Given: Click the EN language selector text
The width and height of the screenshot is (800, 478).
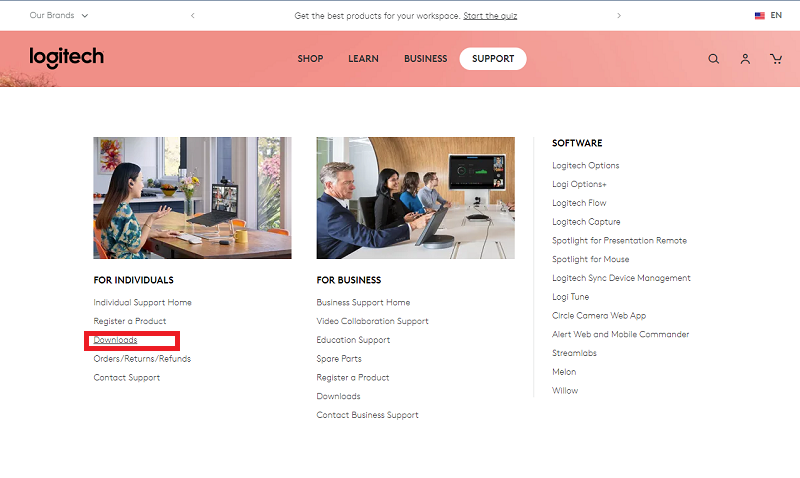Looking at the screenshot, I should [x=776, y=15].
